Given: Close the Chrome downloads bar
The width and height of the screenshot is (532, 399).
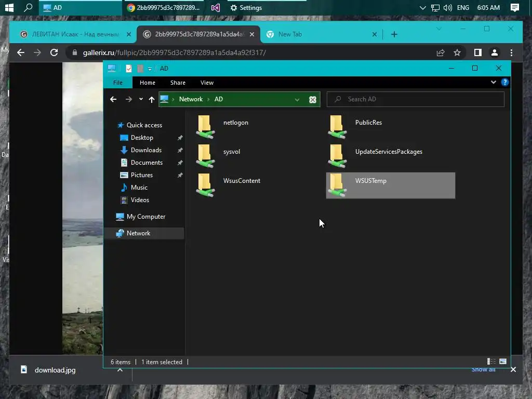Looking at the screenshot, I should pos(513,369).
